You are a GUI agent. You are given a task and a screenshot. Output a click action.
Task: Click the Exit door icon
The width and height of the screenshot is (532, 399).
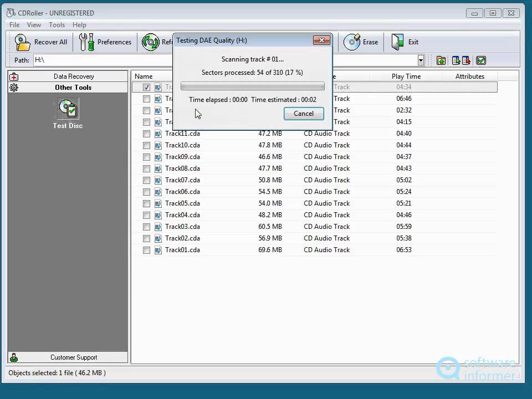(x=397, y=42)
